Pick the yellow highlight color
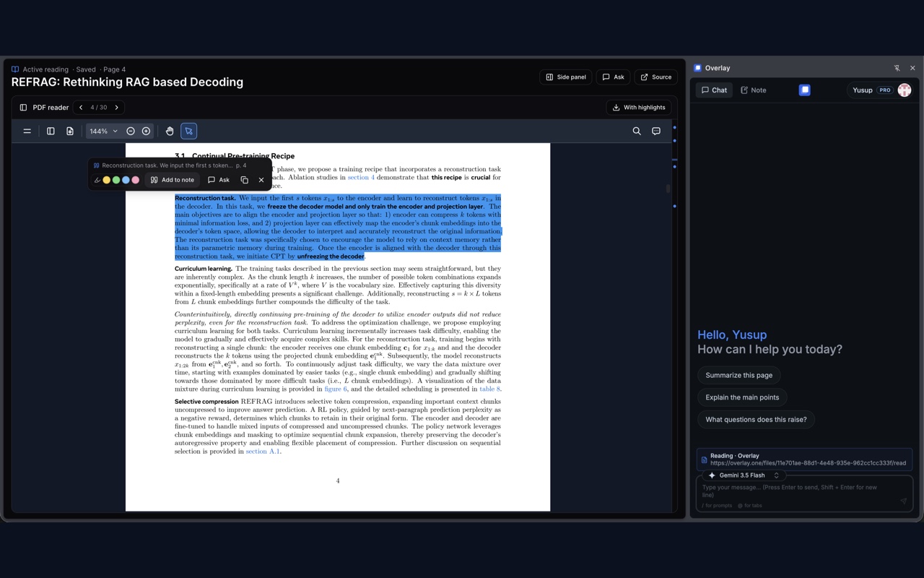The width and height of the screenshot is (924, 578). point(106,180)
